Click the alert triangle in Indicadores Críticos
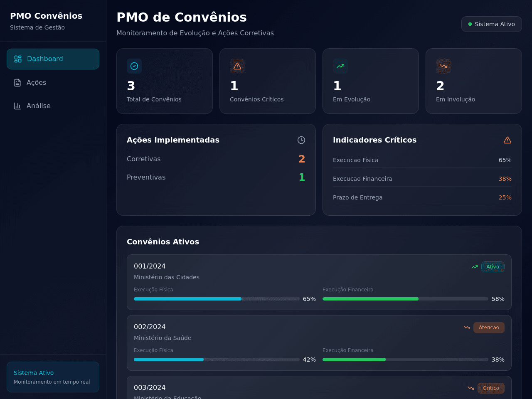 [507, 140]
